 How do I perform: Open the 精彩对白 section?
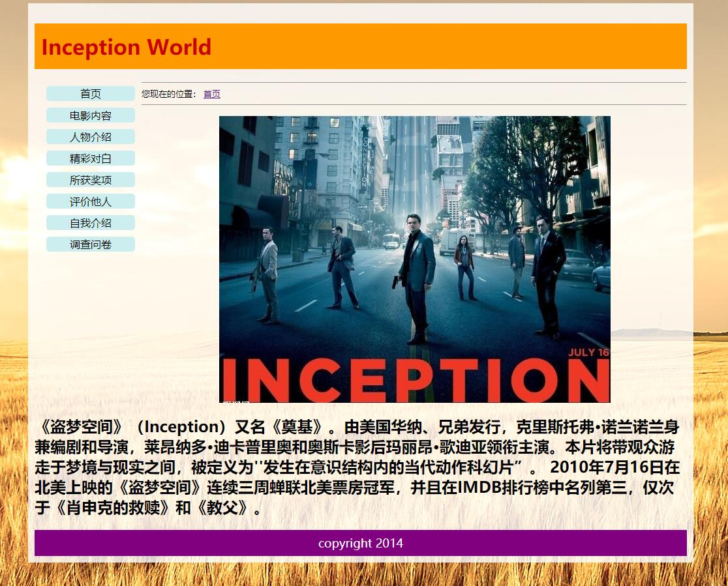(91, 158)
